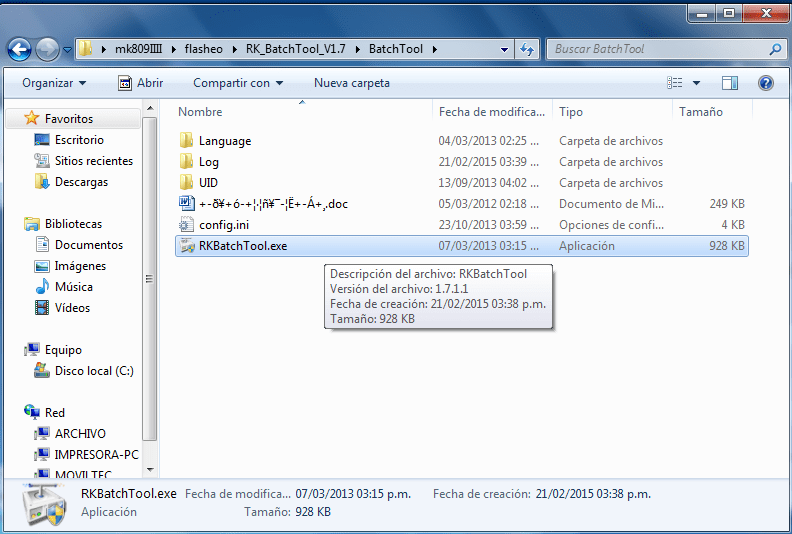Click 249 KB size of the .doc file

tap(726, 204)
